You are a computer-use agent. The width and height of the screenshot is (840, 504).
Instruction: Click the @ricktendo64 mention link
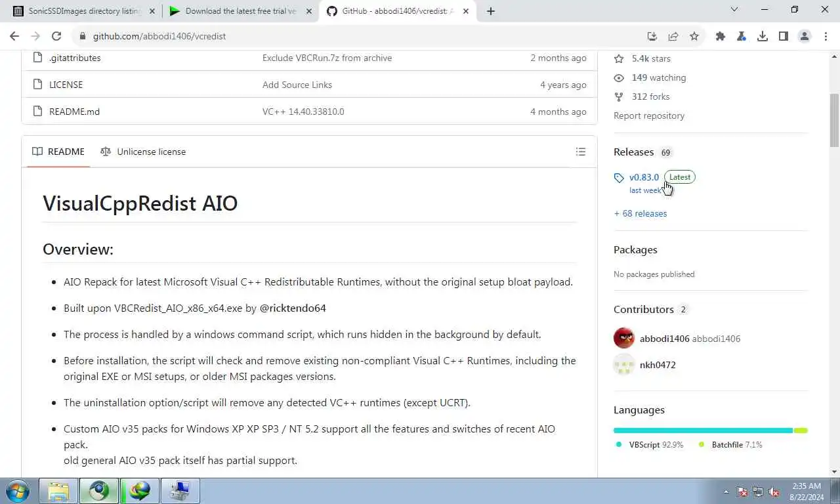[293, 308]
